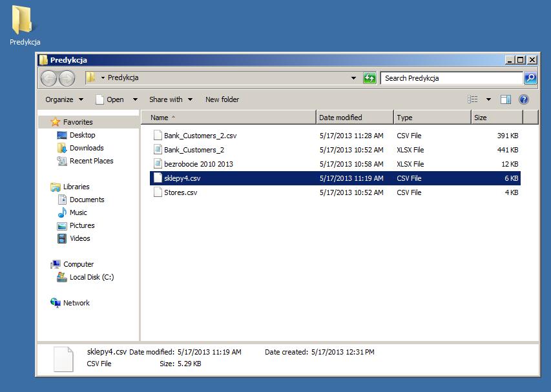The height and width of the screenshot is (392, 551).
Task: Click the Computer icon in sidebar
Action: (56, 264)
